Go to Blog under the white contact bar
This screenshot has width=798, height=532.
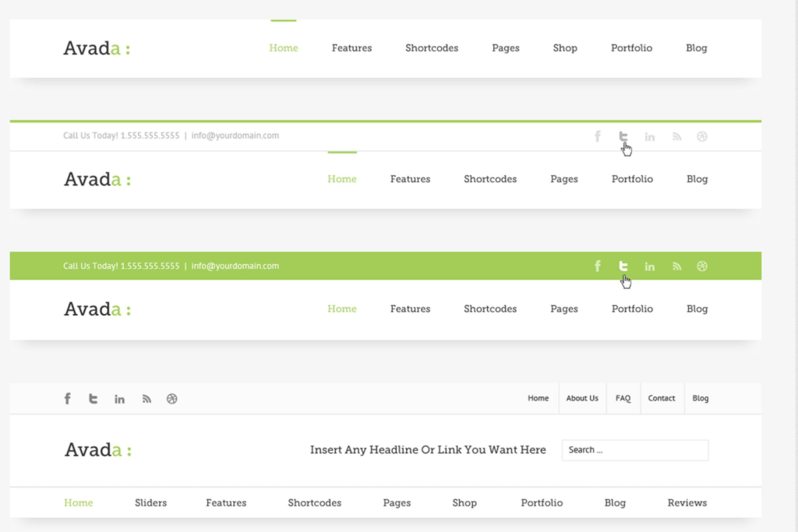[697, 179]
